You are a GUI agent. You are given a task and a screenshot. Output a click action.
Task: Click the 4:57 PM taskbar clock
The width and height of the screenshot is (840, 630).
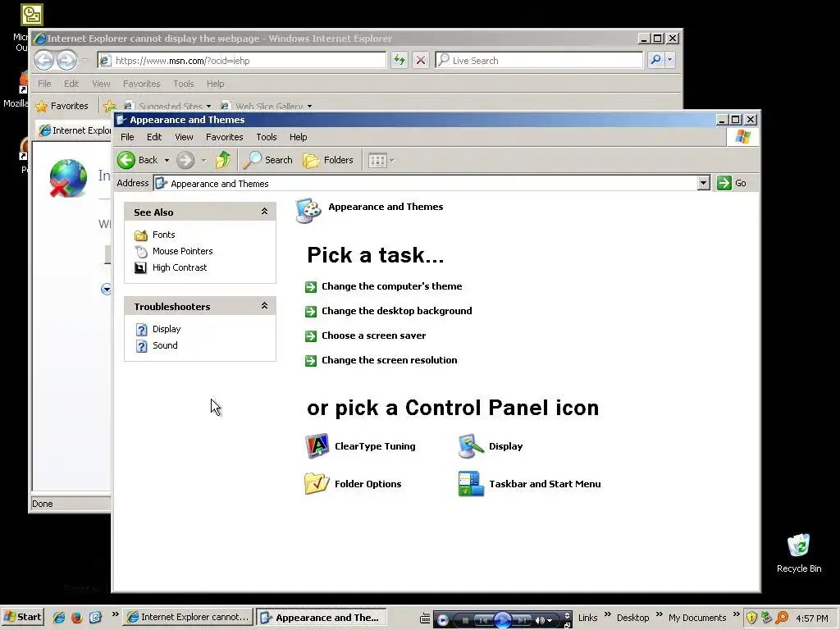[811, 619]
